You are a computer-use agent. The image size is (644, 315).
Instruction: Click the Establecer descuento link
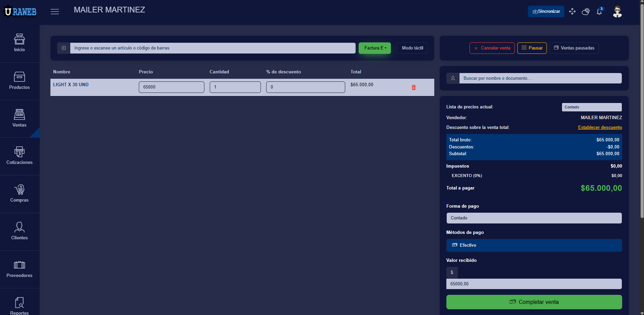600,128
